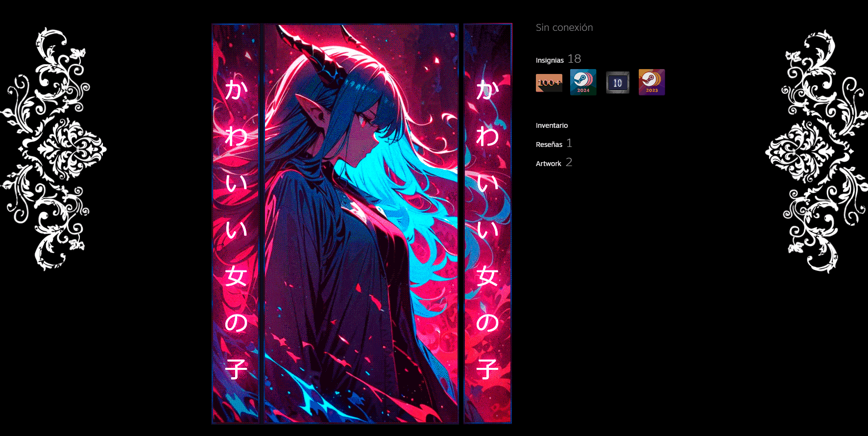Open the Insignias badges link
The image size is (868, 436).
550,60
